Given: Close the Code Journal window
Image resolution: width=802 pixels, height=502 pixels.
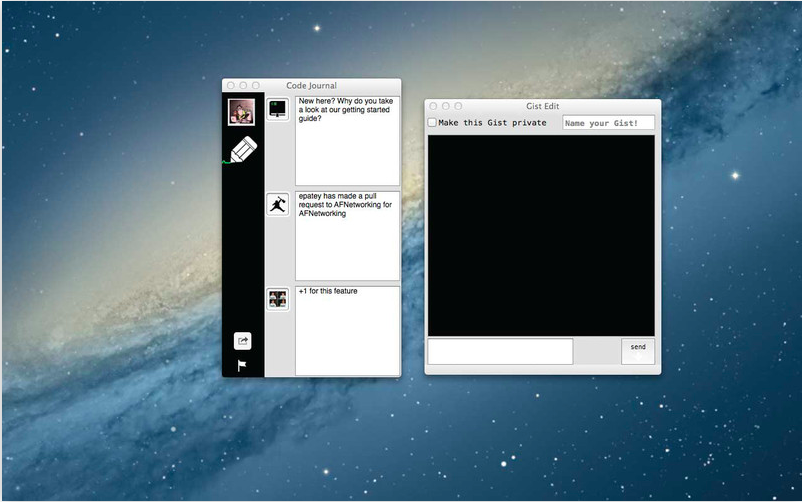Looking at the screenshot, I should [x=231, y=85].
